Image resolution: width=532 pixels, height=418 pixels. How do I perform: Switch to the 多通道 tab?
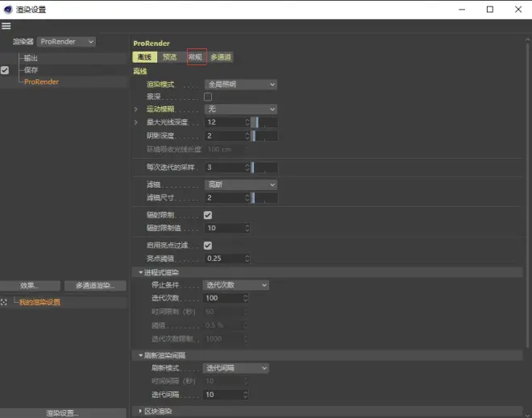(220, 57)
